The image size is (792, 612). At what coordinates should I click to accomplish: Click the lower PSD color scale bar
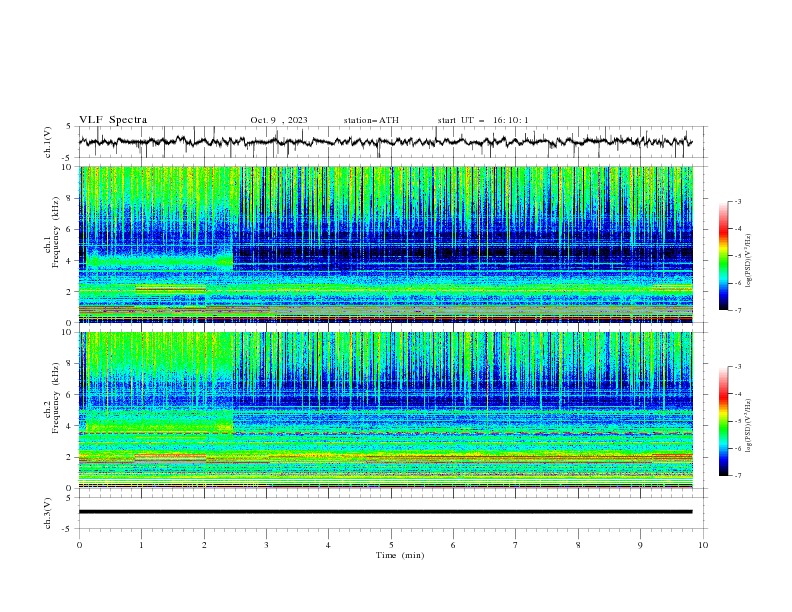pos(724,421)
